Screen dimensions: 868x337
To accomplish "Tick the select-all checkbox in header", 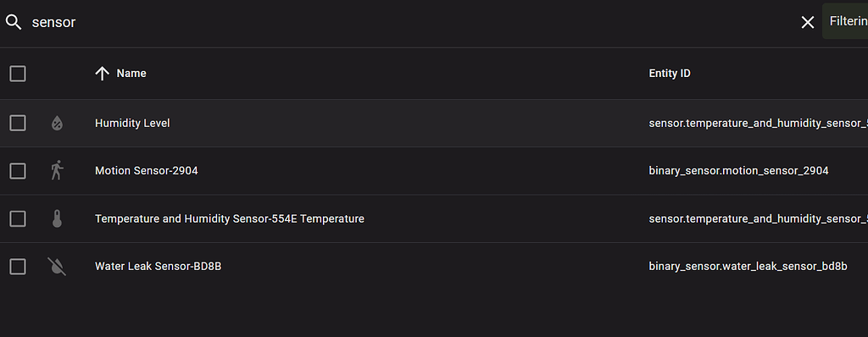I will coord(18,74).
